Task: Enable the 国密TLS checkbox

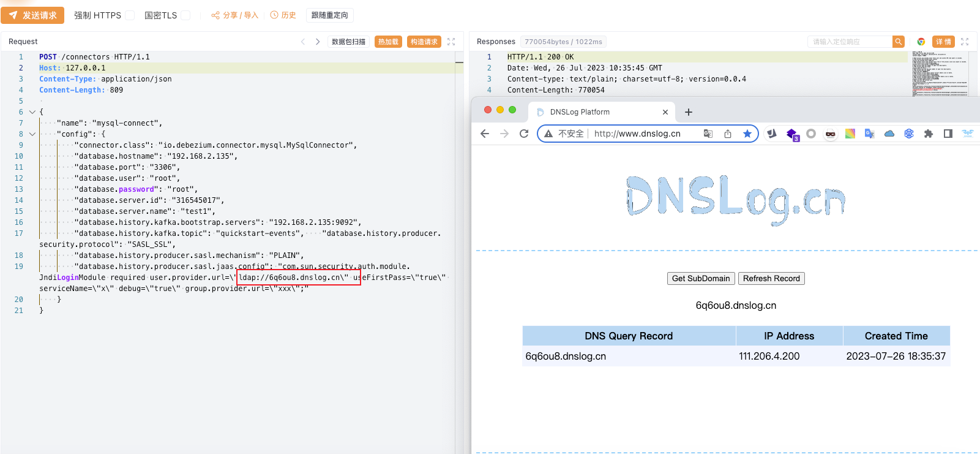Action: (x=185, y=15)
